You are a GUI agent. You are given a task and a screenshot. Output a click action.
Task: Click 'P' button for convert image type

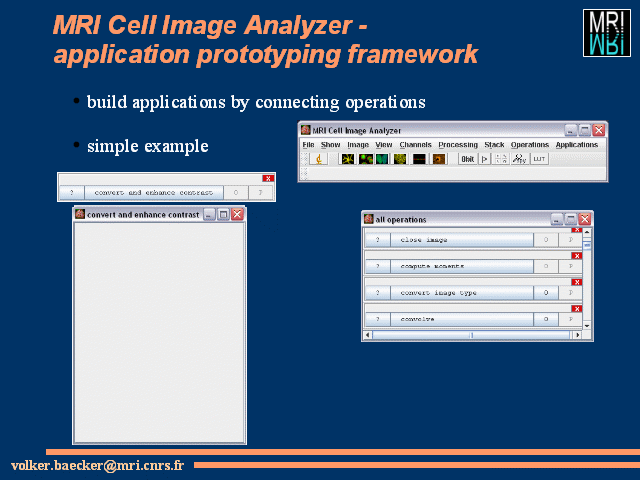[571, 293]
